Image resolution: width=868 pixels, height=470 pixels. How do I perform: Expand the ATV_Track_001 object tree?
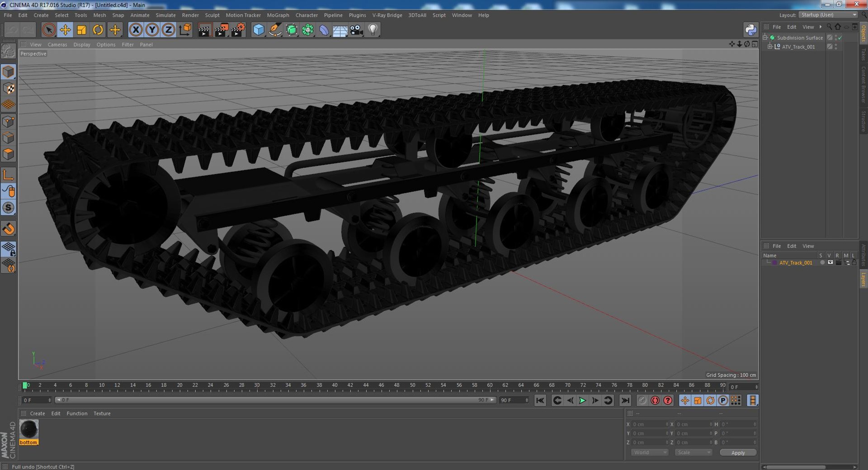click(x=770, y=47)
